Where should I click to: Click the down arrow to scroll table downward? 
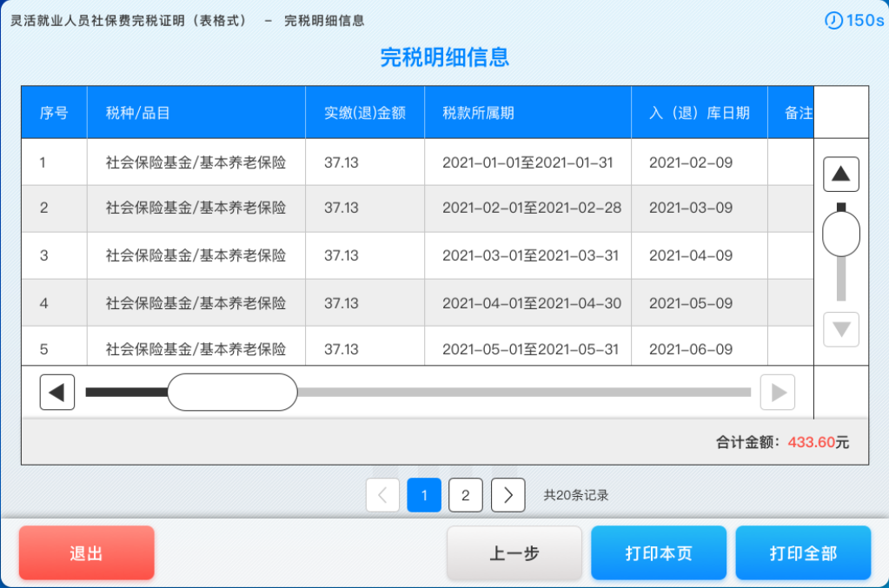[x=839, y=329]
